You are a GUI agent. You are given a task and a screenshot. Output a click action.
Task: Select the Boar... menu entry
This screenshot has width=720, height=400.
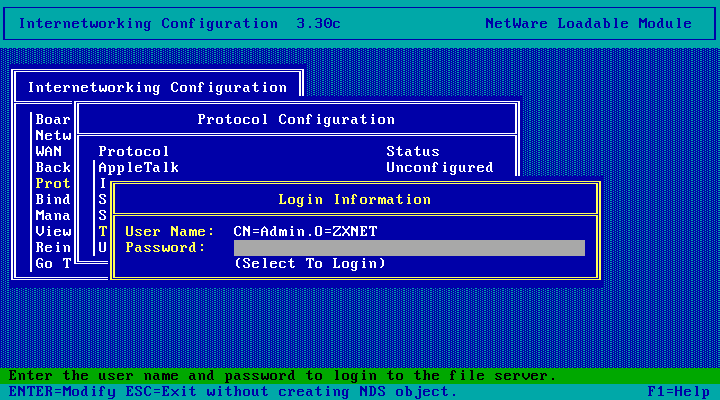point(53,119)
